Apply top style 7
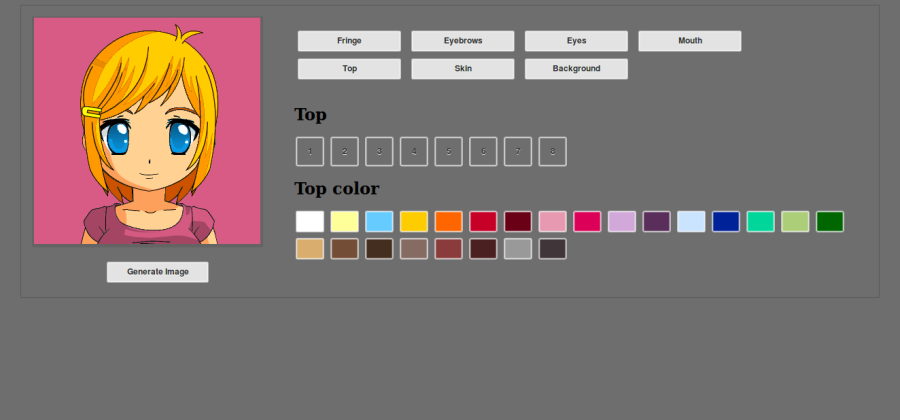900x420 pixels. (518, 151)
